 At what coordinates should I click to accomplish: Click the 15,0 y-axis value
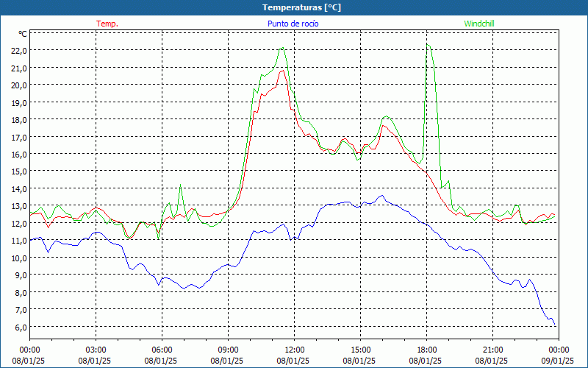pos(19,171)
